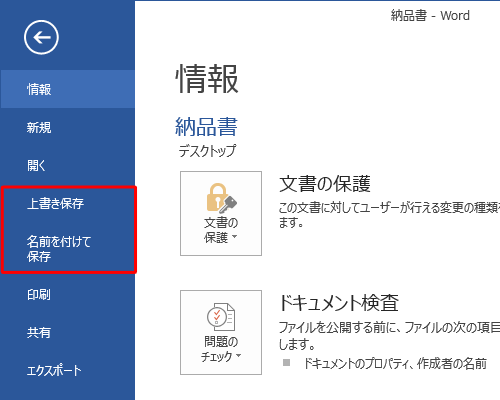Screen dimensions: 500x400
Task: Select 情報 in the backstage menu
Action: pos(68,89)
